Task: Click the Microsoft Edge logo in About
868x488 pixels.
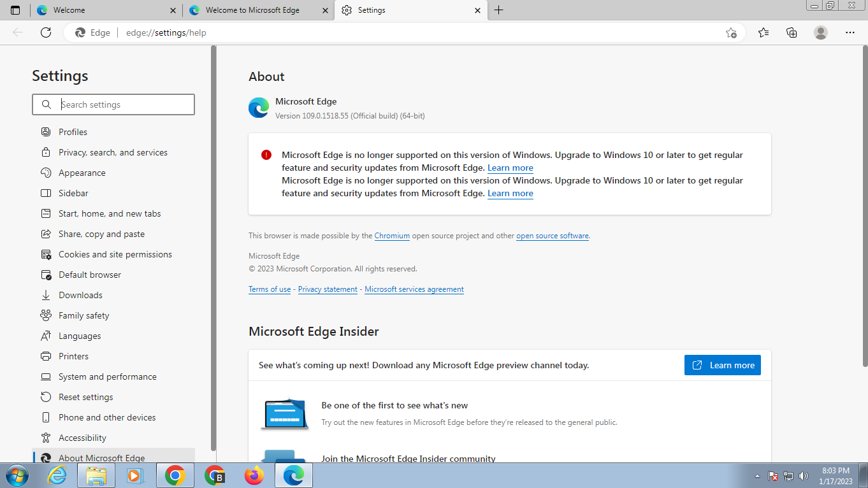Action: coord(259,108)
